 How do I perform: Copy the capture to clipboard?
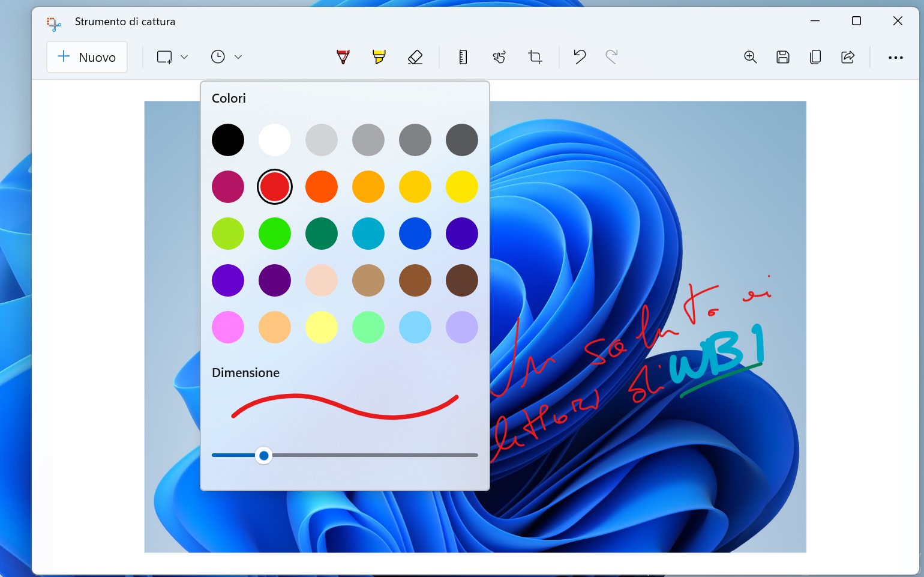815,57
